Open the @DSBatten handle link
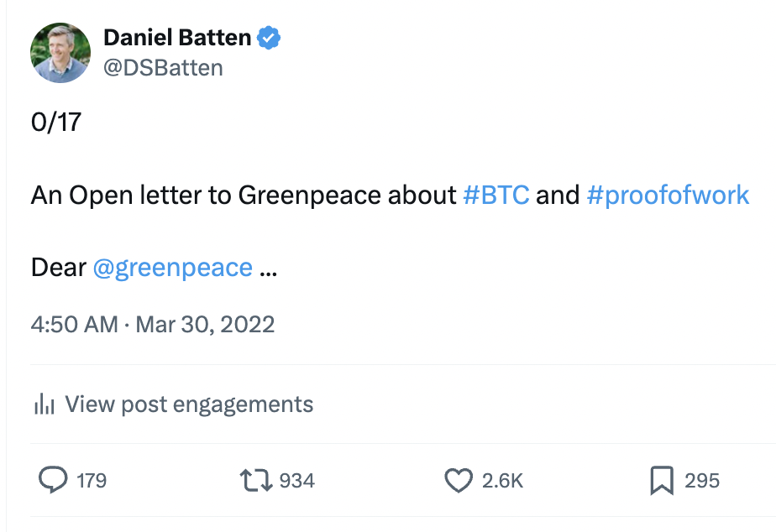 [163, 67]
